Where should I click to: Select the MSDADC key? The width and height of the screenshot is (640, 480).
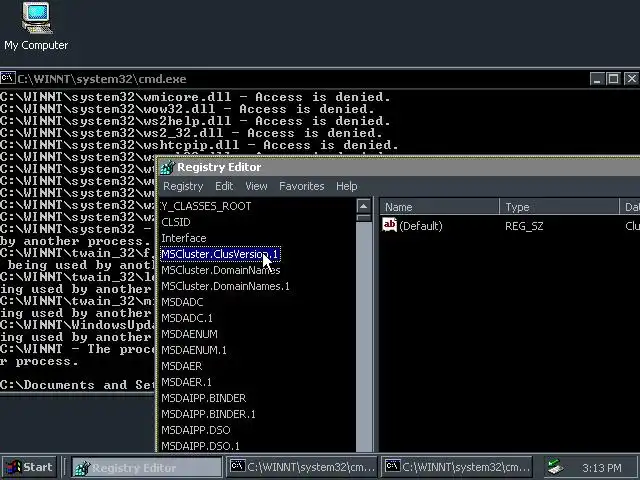tap(182, 302)
